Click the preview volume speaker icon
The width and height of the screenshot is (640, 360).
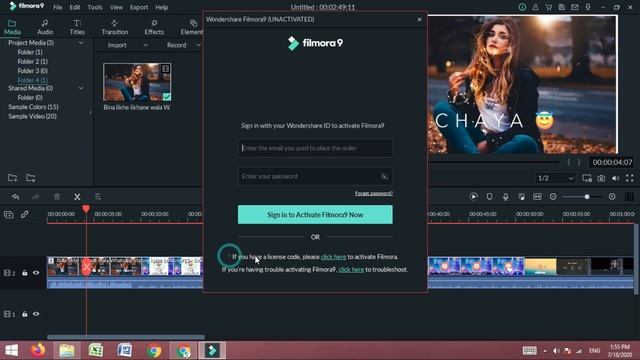coord(616,178)
